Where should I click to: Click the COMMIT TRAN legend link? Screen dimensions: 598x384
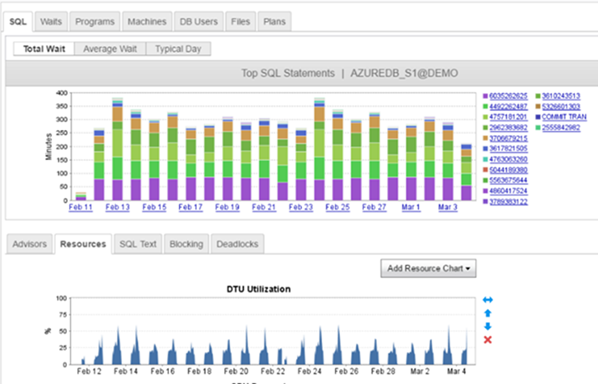click(564, 117)
